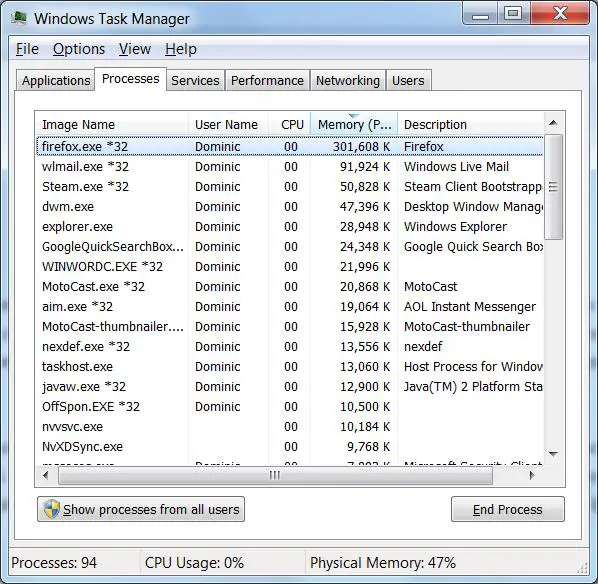Switch to the Applications tab
Viewport: 598px width, 584px height.
point(56,80)
